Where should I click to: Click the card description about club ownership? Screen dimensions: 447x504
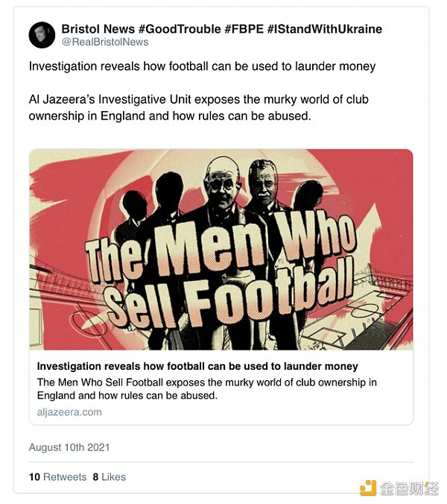[207, 389]
